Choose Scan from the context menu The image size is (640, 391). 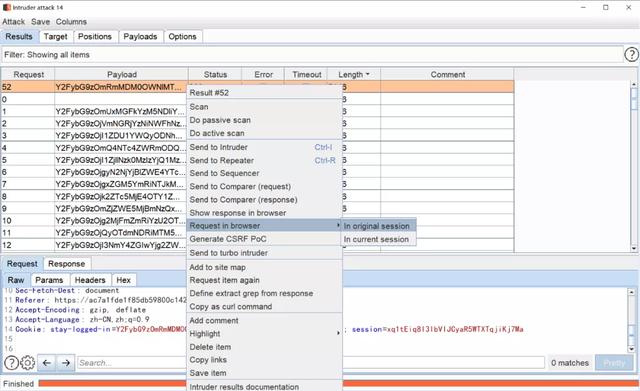coord(264,107)
